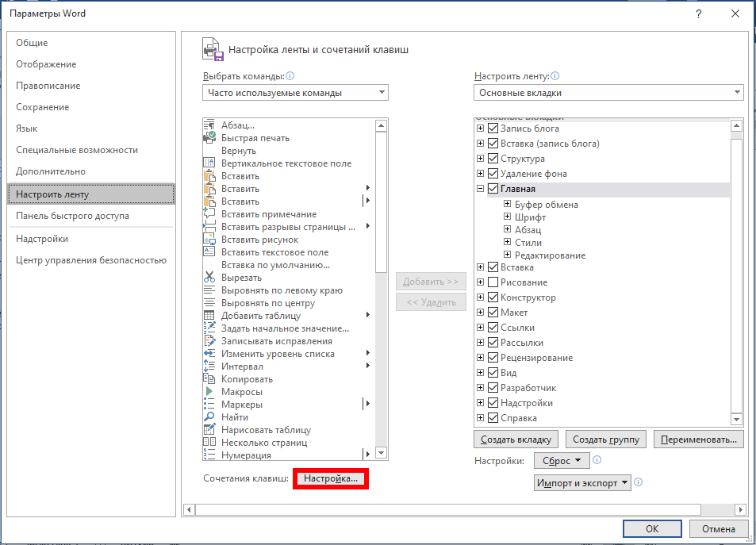Click the Выровнять по левому краю icon
Image resolution: width=756 pixels, height=545 pixels.
(209, 290)
